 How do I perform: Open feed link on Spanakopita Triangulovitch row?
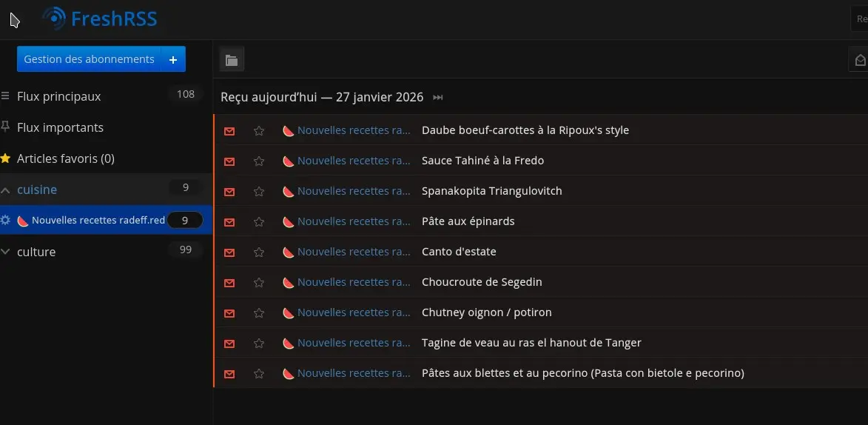(x=354, y=191)
